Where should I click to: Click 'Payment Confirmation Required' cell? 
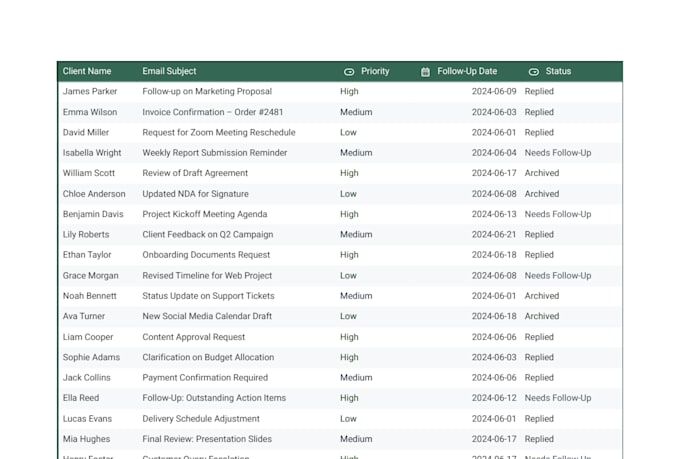tap(205, 378)
